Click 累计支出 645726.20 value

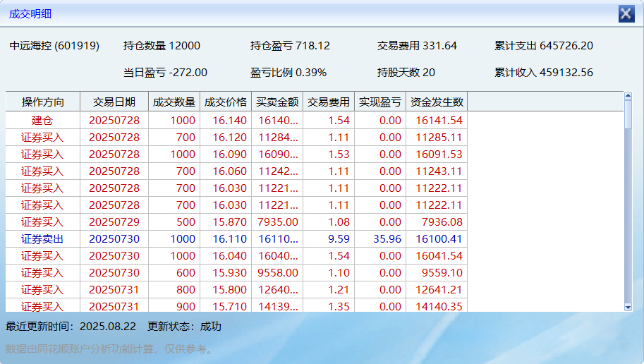(x=544, y=46)
